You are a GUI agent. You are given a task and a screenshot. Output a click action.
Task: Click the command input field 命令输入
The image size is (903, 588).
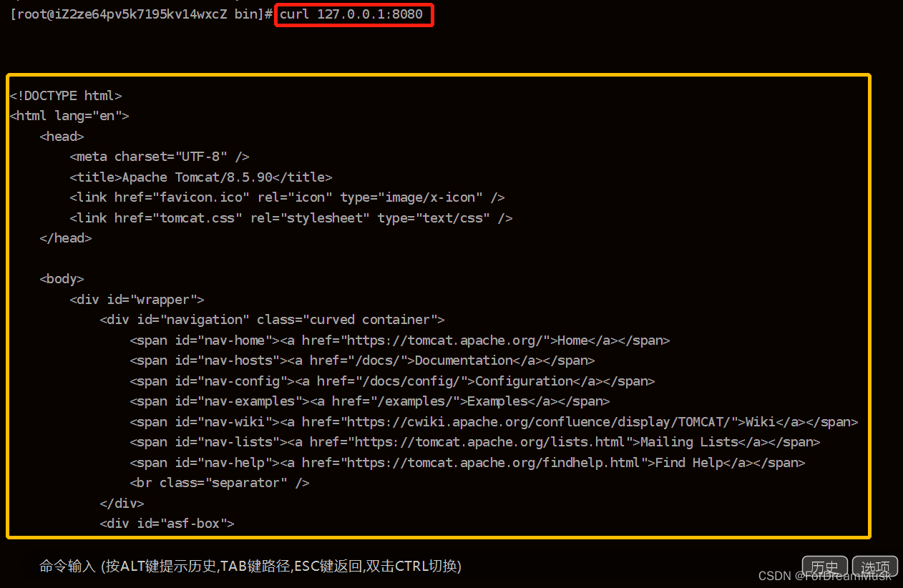(250, 567)
